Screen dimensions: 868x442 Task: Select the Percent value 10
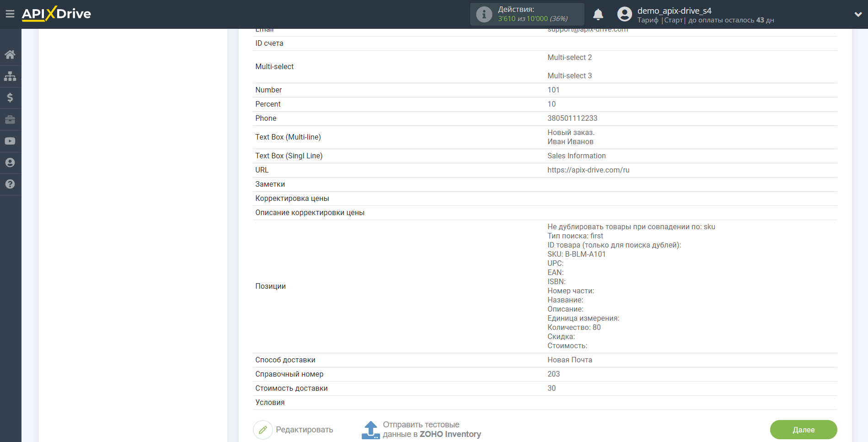(552, 104)
